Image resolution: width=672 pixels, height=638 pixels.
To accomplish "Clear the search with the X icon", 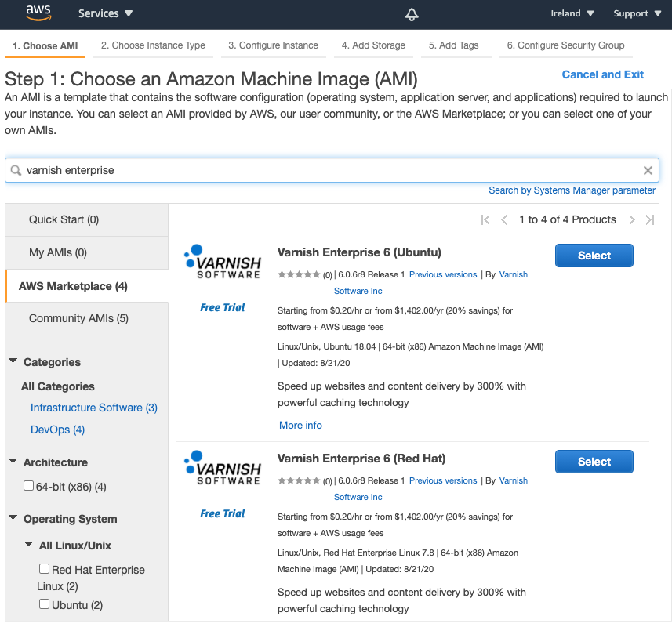I will click(x=648, y=170).
